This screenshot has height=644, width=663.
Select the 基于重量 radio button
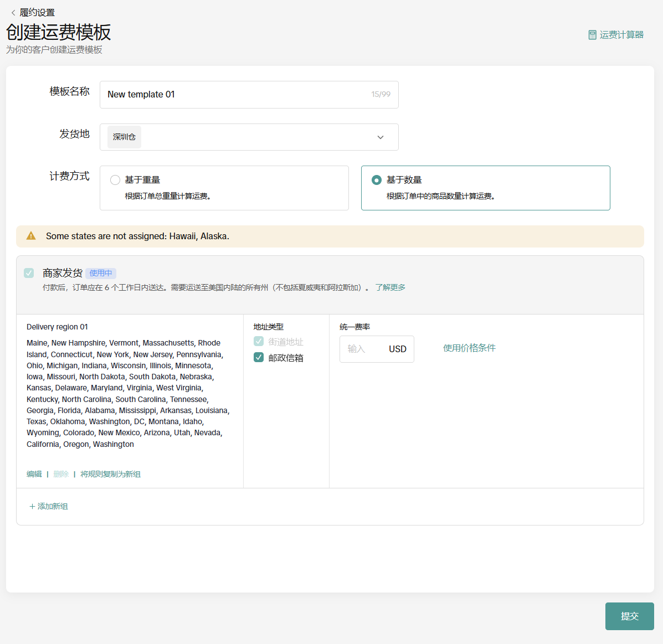(x=115, y=180)
